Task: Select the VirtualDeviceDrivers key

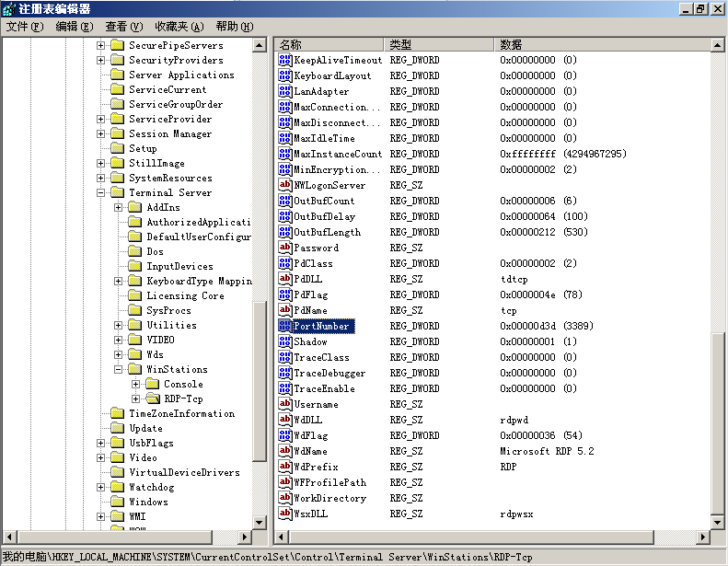Action: (x=184, y=472)
